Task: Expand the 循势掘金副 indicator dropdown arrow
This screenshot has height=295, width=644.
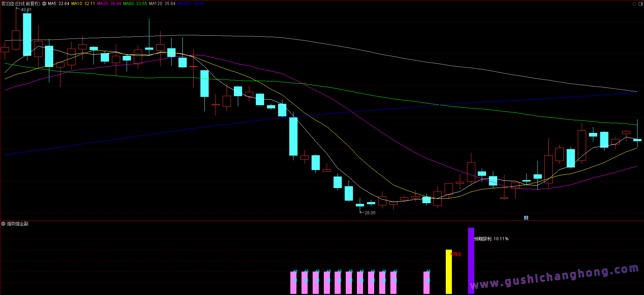Action: click(3, 224)
